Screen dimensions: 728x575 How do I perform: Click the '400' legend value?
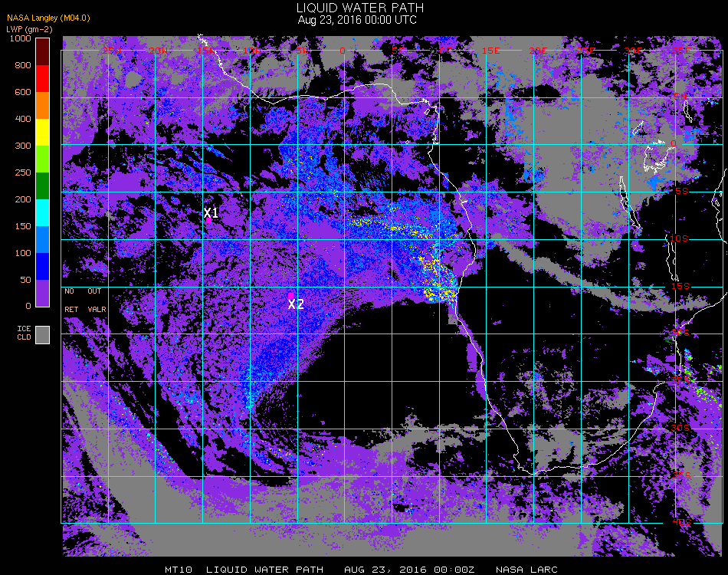tap(23, 119)
